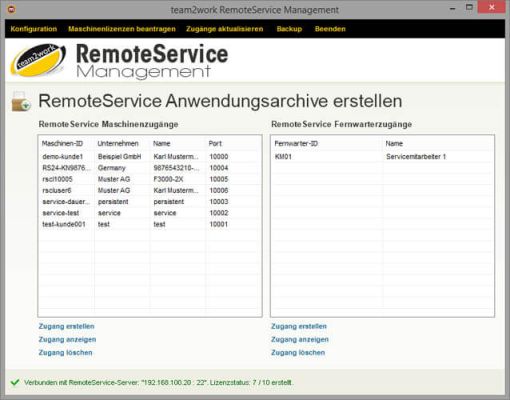This screenshot has height=400, width=510.
Task: Open Maschinenlizenzen beantragen menu item
Action: point(122,29)
